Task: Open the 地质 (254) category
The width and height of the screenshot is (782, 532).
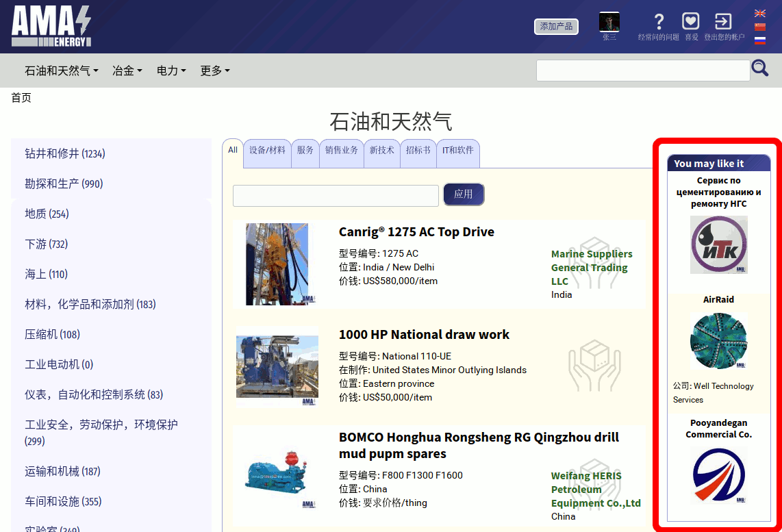Action: point(47,214)
